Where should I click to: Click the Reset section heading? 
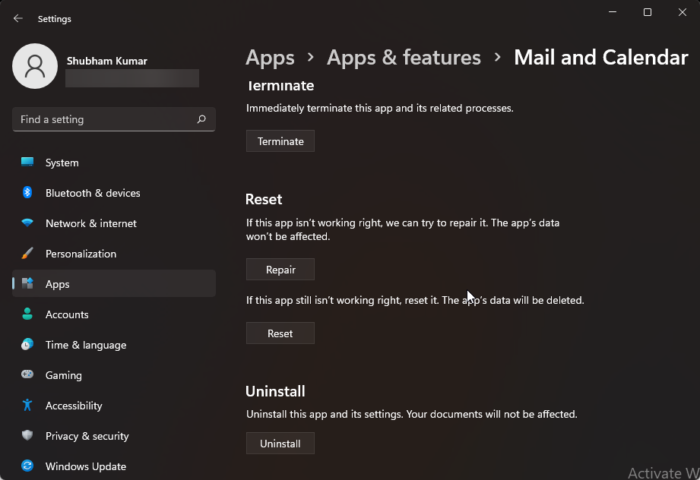[x=263, y=199]
